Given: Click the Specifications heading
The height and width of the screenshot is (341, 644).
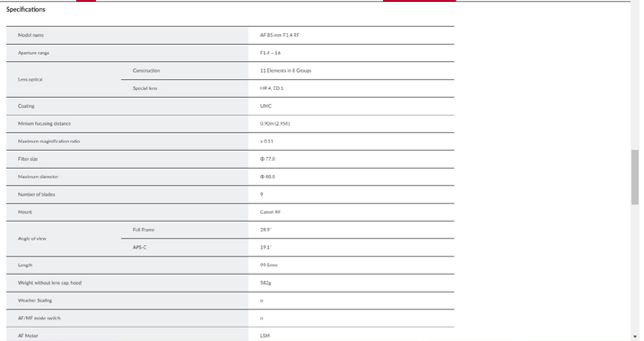Looking at the screenshot, I should pyautogui.click(x=25, y=10).
